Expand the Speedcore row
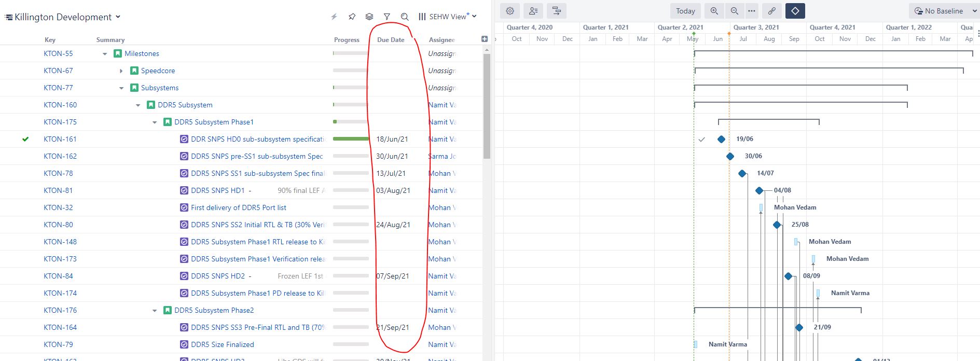The height and width of the screenshot is (361, 980). pyautogui.click(x=121, y=71)
